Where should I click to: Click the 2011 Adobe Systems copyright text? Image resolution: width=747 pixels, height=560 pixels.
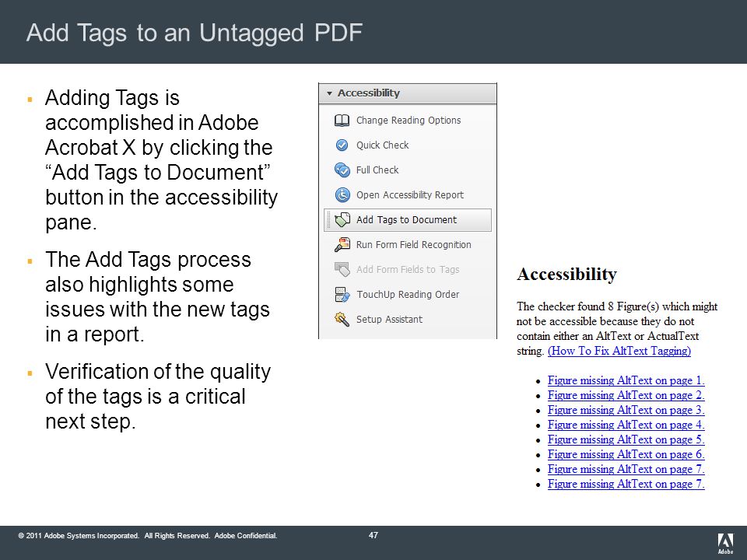pyautogui.click(x=148, y=536)
